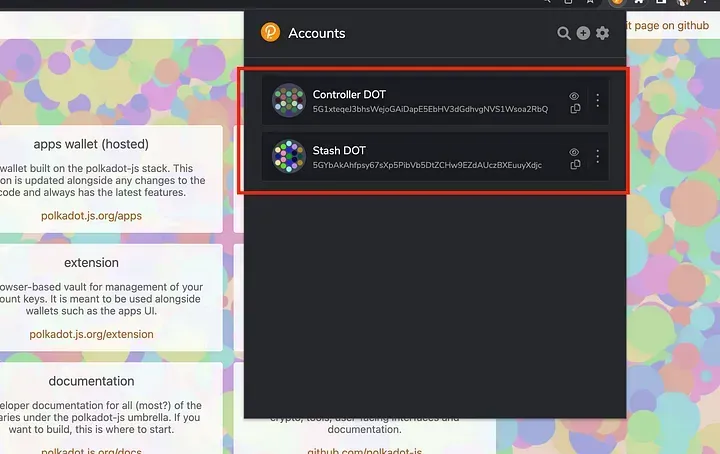Open extension settings gear

coord(602,33)
